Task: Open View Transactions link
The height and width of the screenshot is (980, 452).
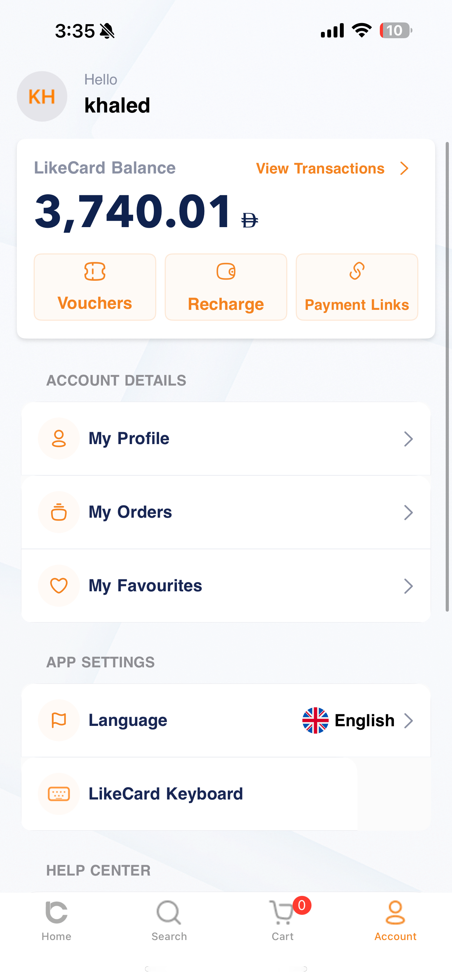Action: (332, 168)
